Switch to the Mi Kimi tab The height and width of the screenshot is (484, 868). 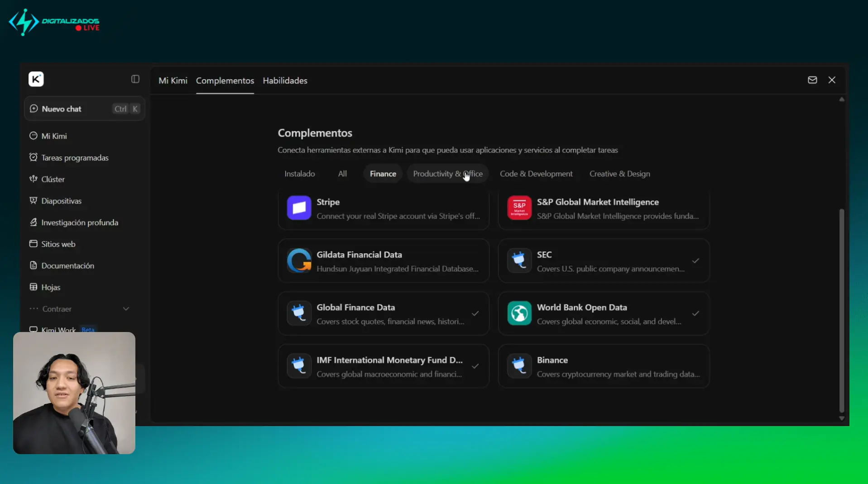click(173, 81)
